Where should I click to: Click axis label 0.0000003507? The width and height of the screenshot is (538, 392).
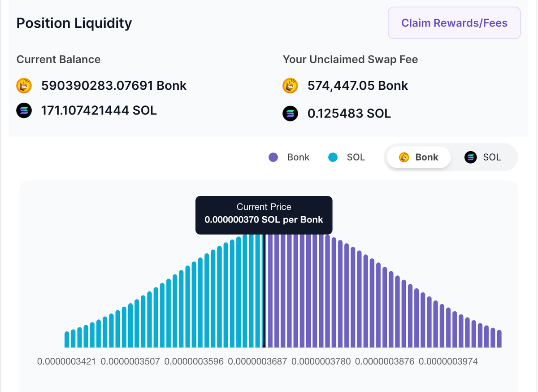[x=130, y=362]
